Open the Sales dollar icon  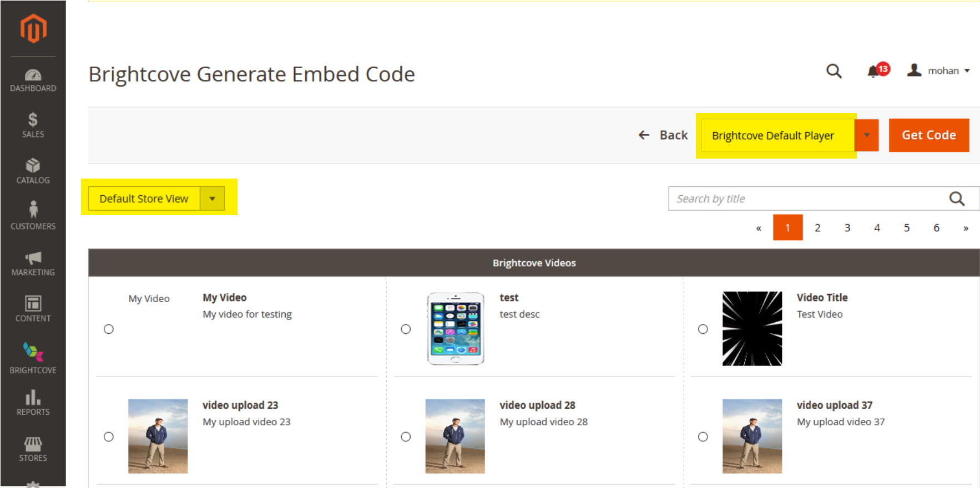(x=33, y=119)
